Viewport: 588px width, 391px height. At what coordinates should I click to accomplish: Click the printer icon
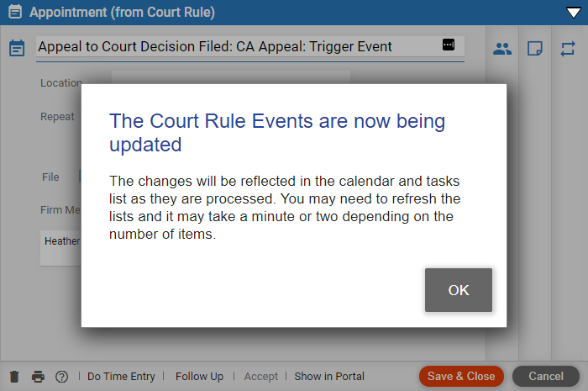38,377
